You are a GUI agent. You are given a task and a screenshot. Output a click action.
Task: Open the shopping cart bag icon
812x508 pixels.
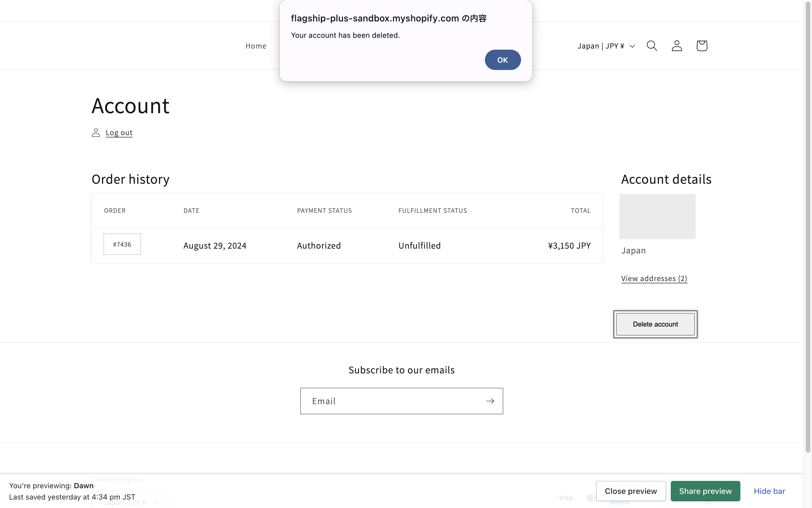(x=701, y=46)
